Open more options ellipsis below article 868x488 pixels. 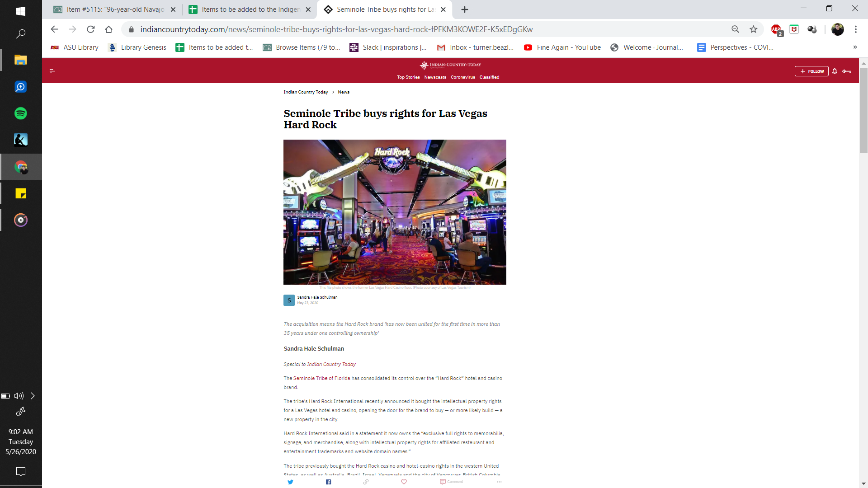click(499, 482)
